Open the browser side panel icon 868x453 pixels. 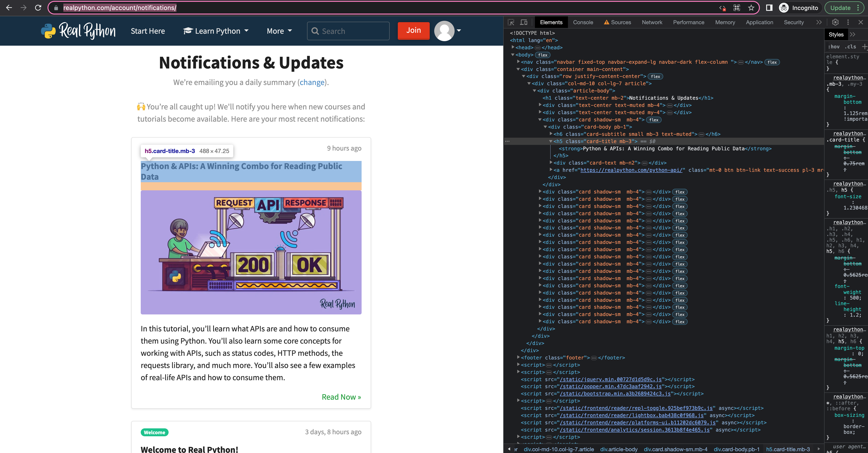coord(769,8)
